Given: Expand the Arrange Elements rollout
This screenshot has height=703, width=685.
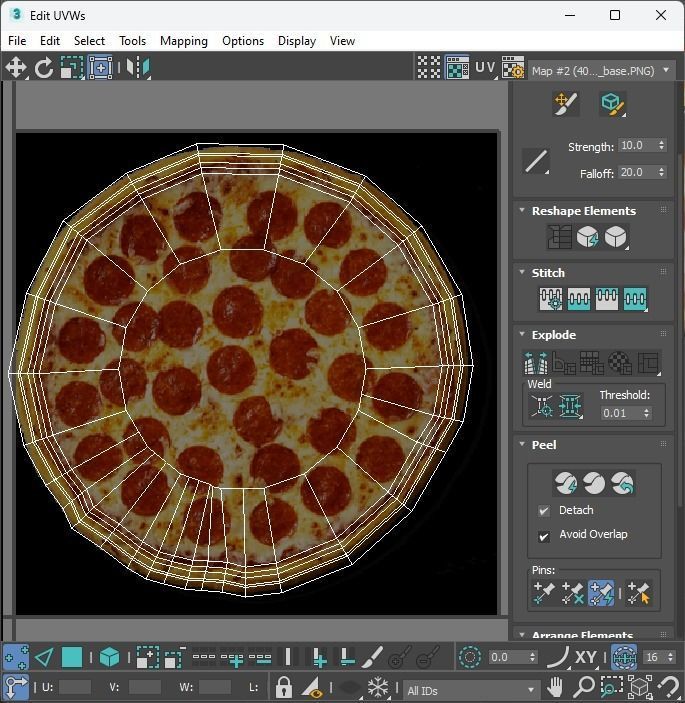Looking at the screenshot, I should 522,634.
